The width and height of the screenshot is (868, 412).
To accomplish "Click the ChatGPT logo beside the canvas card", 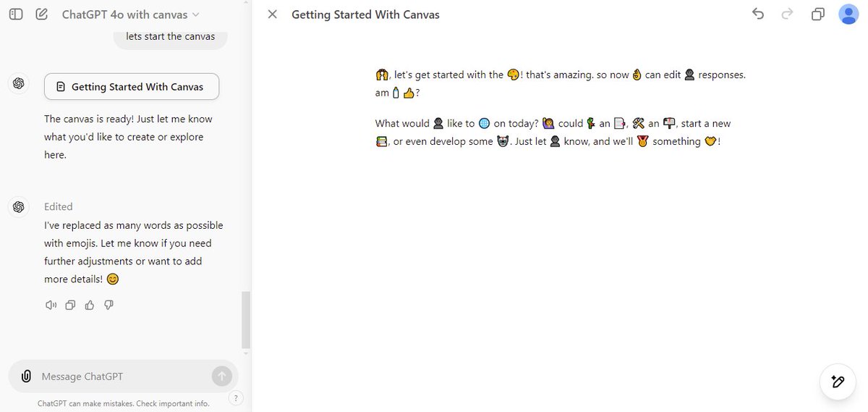I will click(19, 83).
